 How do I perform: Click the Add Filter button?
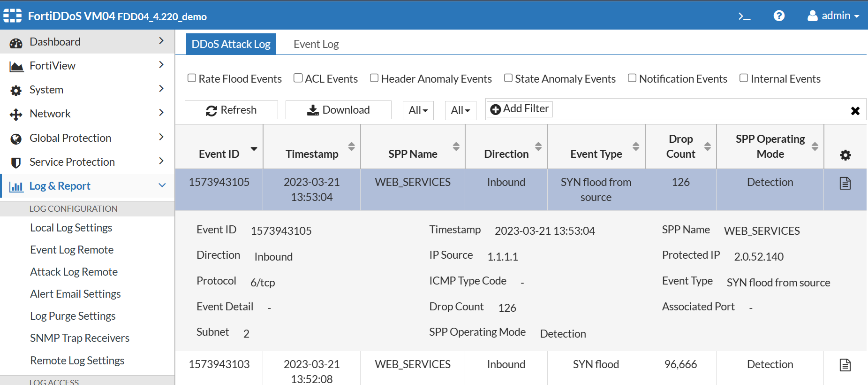click(x=520, y=109)
